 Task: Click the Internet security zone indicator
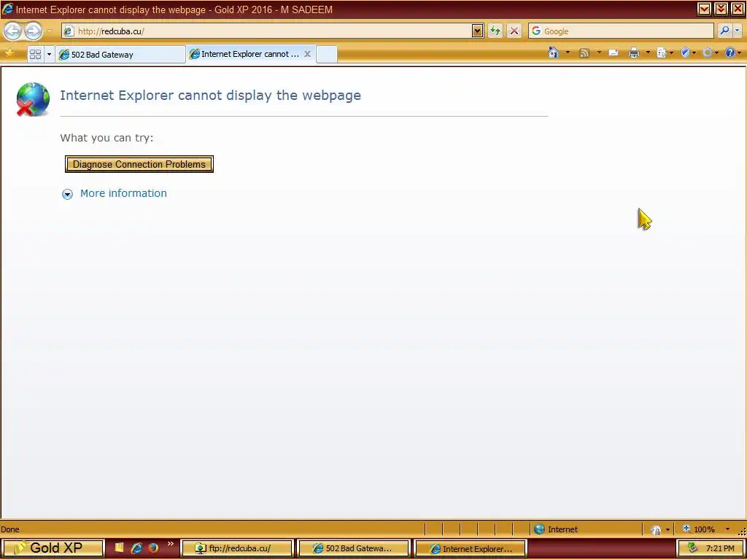(555, 529)
